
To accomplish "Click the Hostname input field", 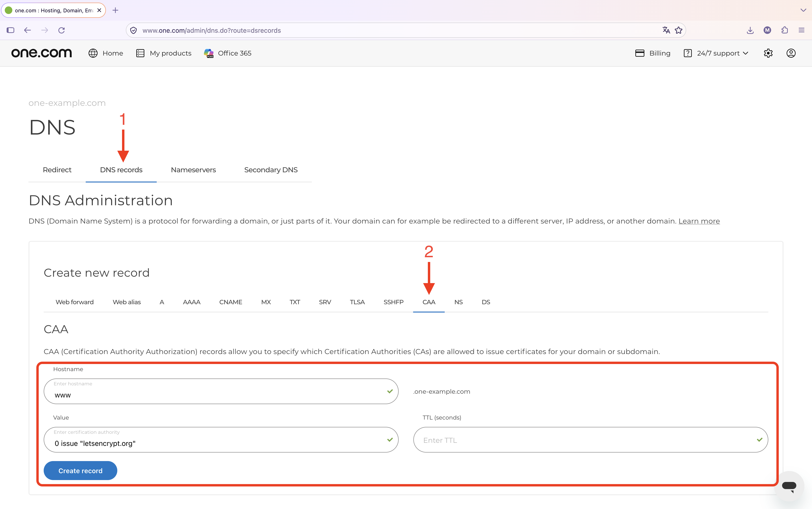I will pos(221,391).
